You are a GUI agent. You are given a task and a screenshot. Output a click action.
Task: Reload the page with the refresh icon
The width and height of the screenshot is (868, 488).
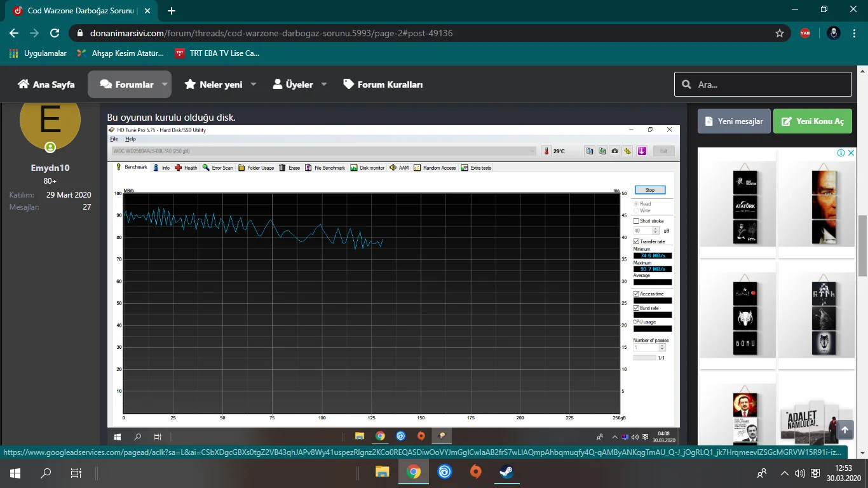[55, 33]
